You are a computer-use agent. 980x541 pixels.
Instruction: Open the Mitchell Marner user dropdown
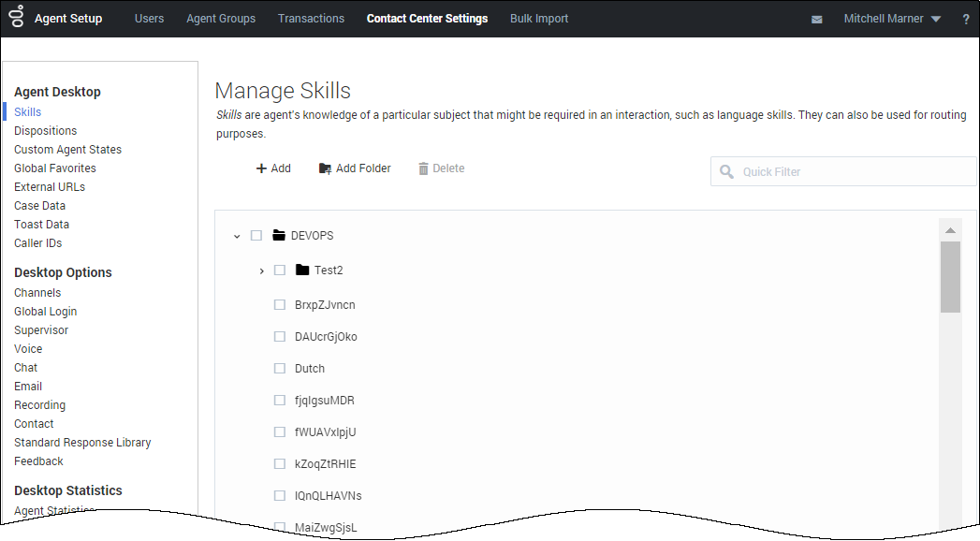pyautogui.click(x=892, y=19)
